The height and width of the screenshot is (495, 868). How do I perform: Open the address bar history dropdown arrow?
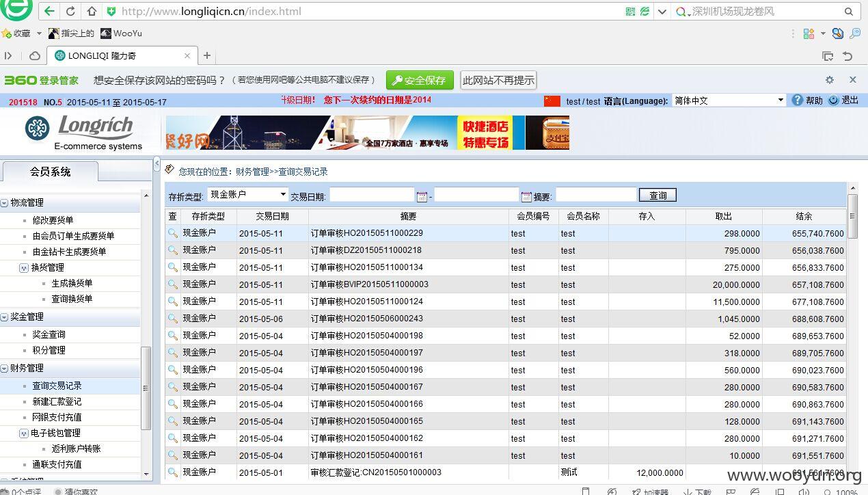(x=662, y=12)
